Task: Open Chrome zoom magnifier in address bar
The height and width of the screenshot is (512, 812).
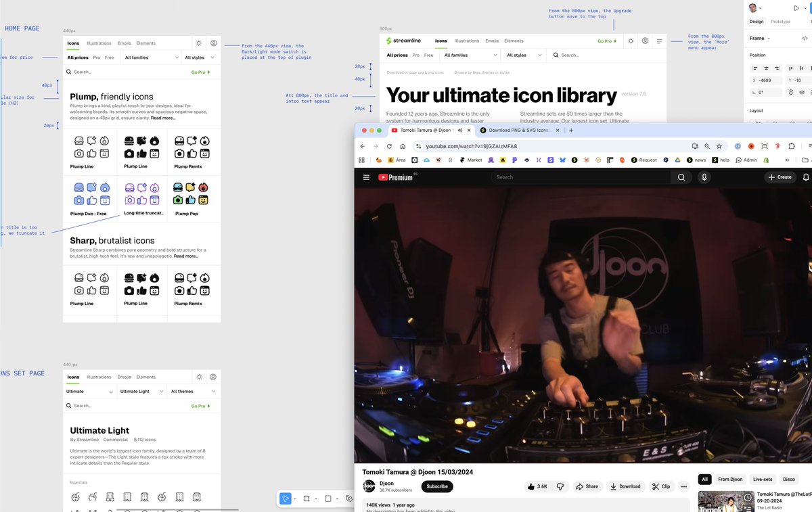Action: point(707,146)
